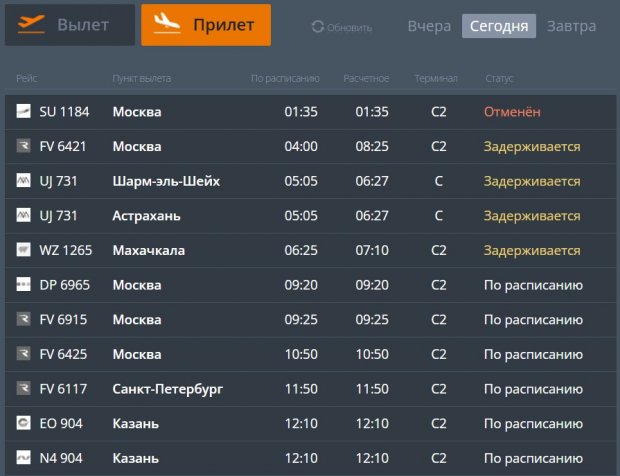620x476 pixels.
Task: Show yesterday's flights with Вчера
Action: click(429, 26)
